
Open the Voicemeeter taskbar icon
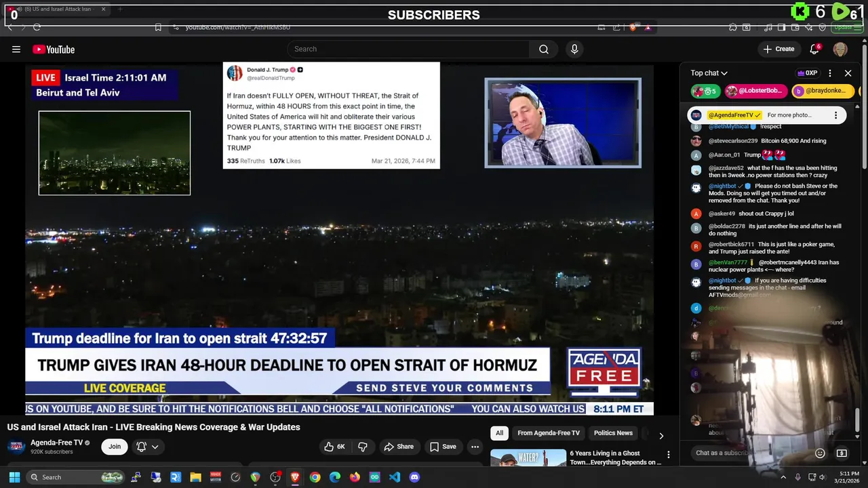tap(216, 477)
